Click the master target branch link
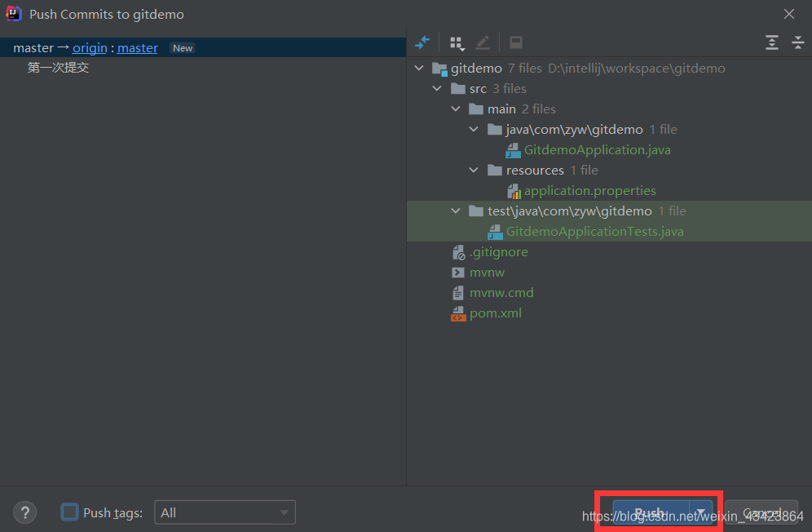Viewport: 812px width, 532px height. (137, 48)
